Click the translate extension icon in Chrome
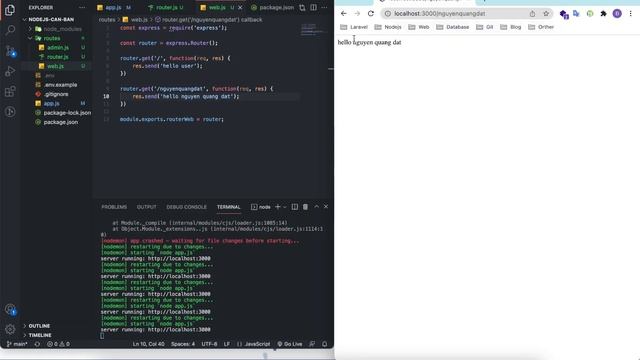Viewport: 640px width, 360px height. coord(576,13)
